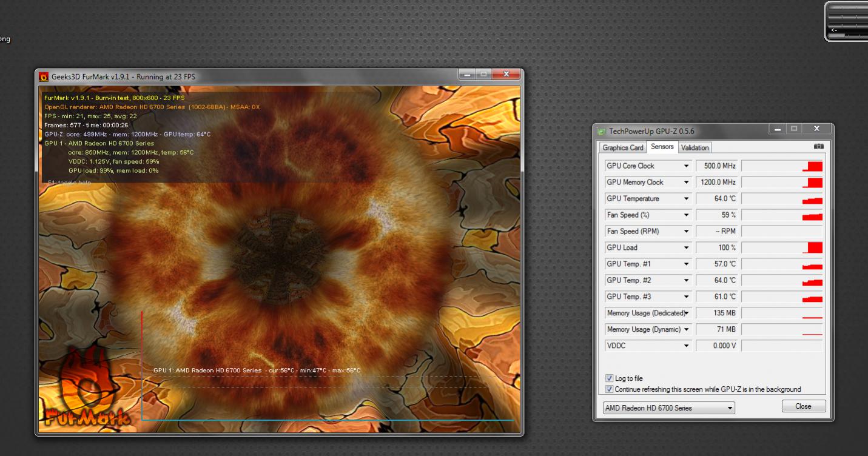Open the GPU Core Clock sensor dropdown
This screenshot has width=868, height=456.
click(687, 166)
